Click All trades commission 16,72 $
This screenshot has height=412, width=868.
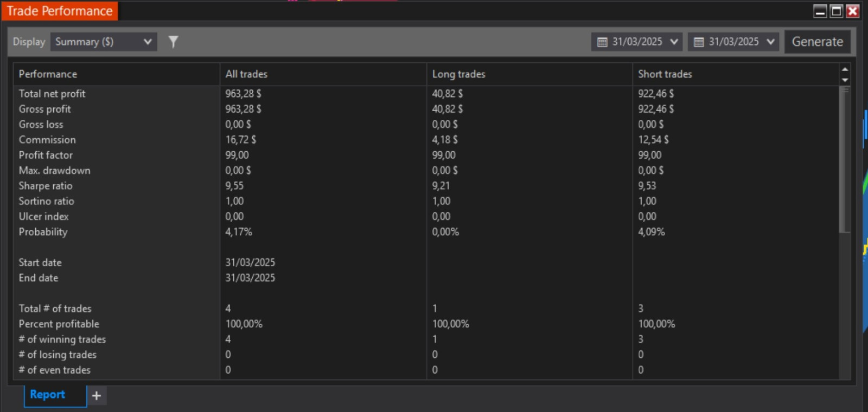(x=241, y=140)
